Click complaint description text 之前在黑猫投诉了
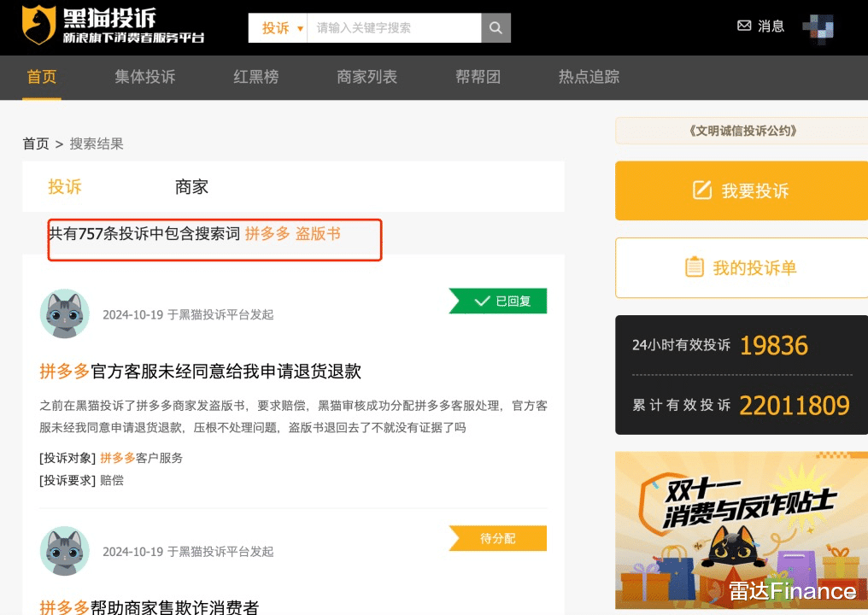 point(293,416)
